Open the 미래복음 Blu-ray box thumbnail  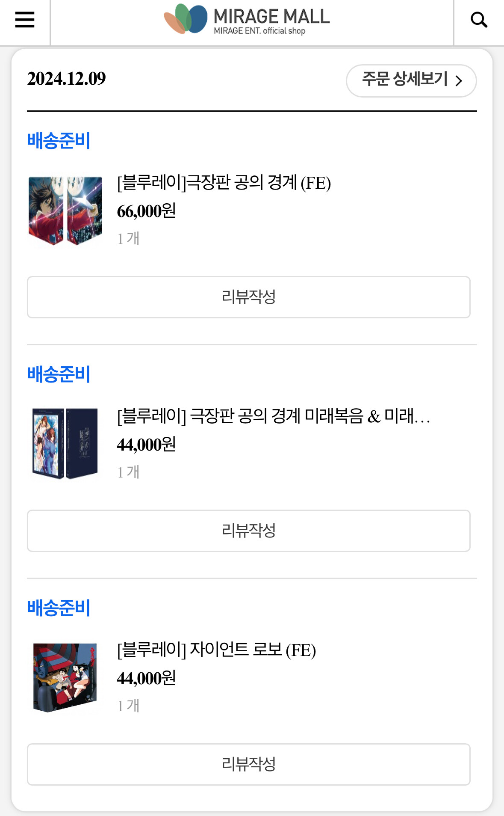(65, 444)
